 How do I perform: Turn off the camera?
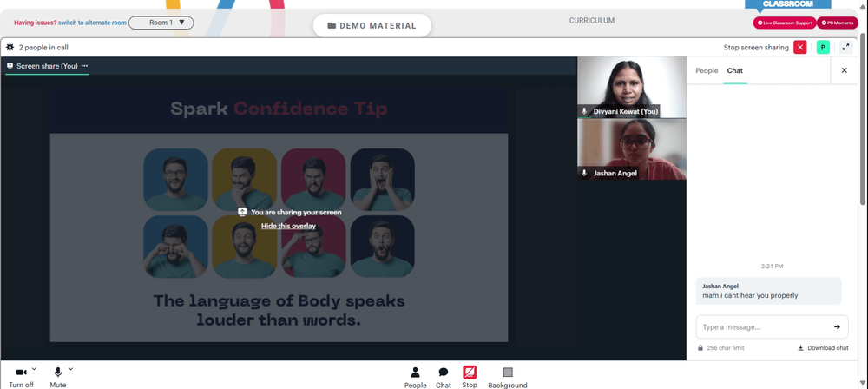coord(21,377)
